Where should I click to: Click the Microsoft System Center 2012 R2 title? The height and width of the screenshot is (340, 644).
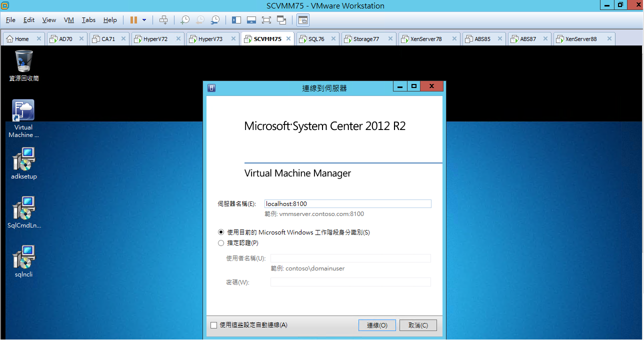tap(325, 126)
